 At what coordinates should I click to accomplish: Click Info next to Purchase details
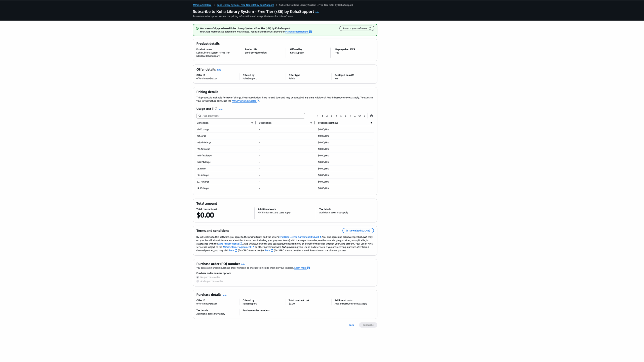pyautogui.click(x=224, y=295)
